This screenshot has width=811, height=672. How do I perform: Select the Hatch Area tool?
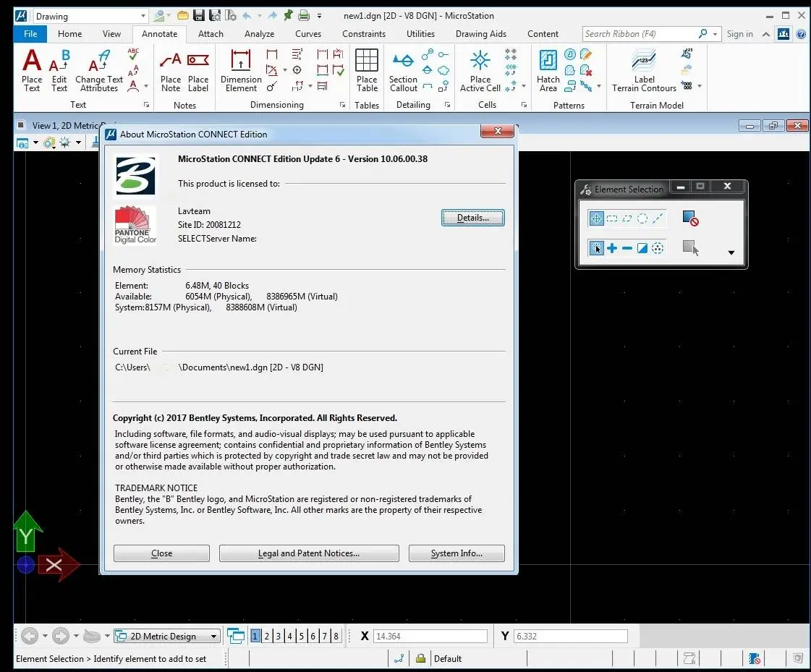click(x=548, y=70)
